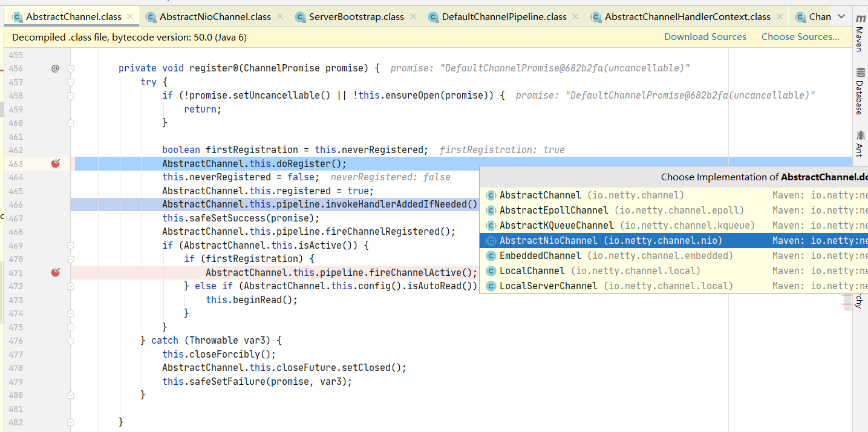
Task: Select EmbeddedChannel implementation
Action: pyautogui.click(x=674, y=256)
